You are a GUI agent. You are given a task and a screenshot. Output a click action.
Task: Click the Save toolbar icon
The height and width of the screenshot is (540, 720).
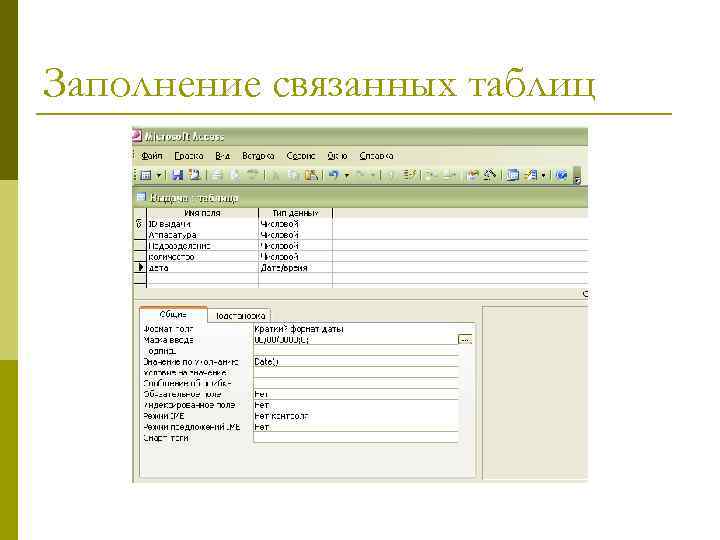pyautogui.click(x=177, y=175)
